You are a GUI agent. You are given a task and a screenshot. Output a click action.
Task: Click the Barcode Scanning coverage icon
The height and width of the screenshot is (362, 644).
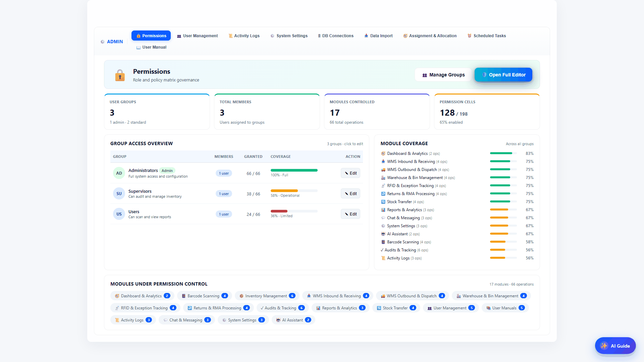pyautogui.click(x=383, y=242)
